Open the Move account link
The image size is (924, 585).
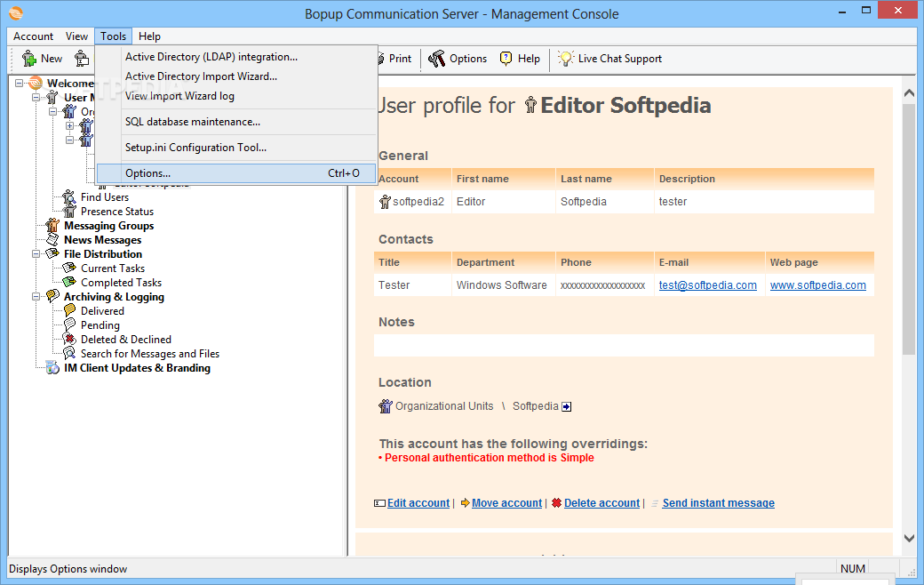click(x=506, y=503)
